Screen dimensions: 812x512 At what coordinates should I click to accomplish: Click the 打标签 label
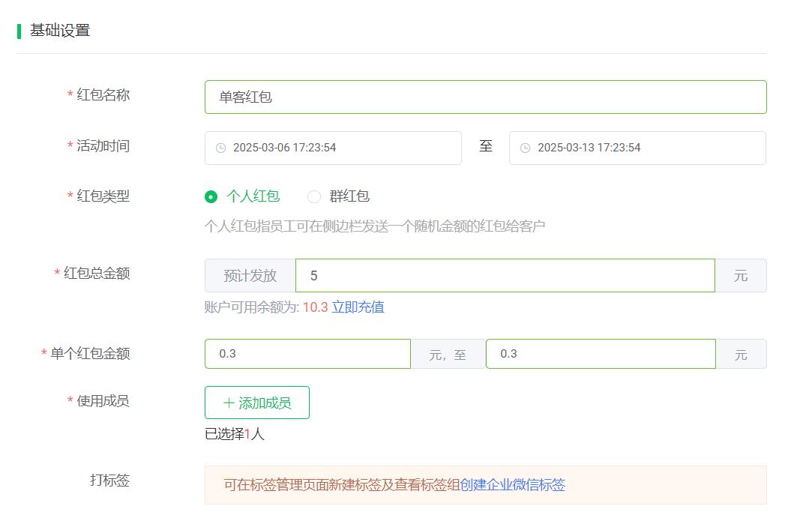tap(109, 480)
